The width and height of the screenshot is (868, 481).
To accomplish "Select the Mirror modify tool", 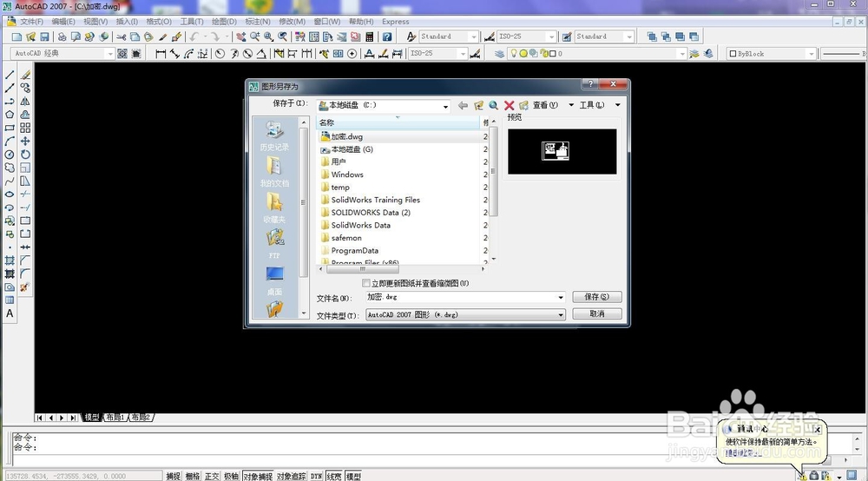I will tap(25, 102).
